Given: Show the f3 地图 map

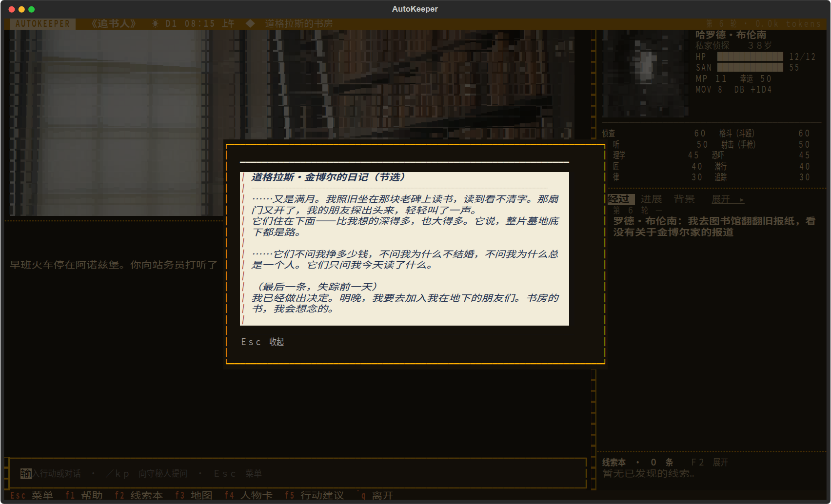Looking at the screenshot, I should (x=194, y=495).
